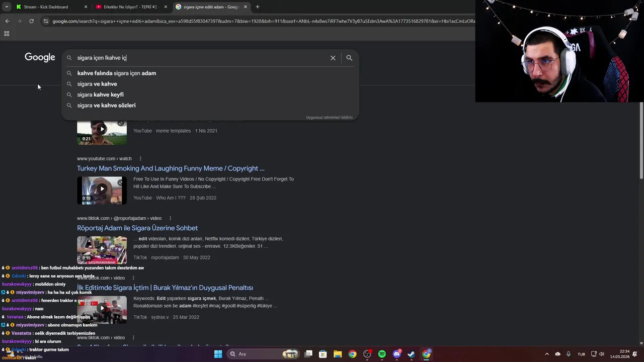Open İlk Editimde Sigara İçtim result
This screenshot has width=644, height=362.
point(165,288)
